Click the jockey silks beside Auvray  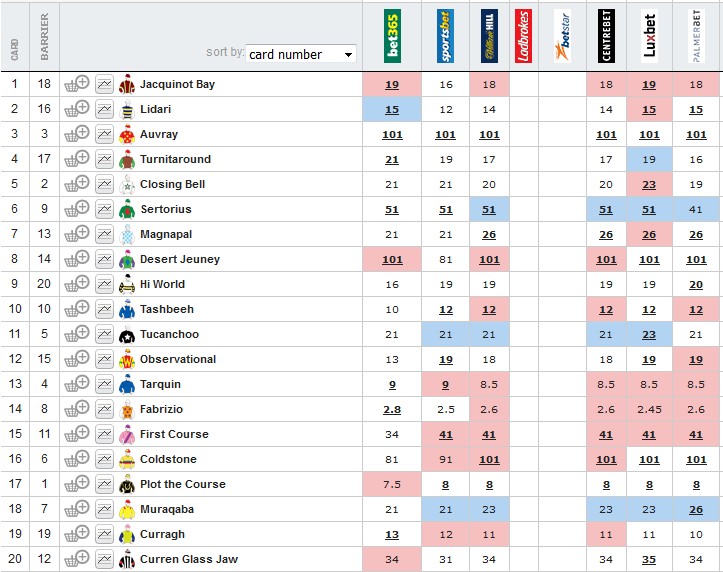(x=127, y=135)
